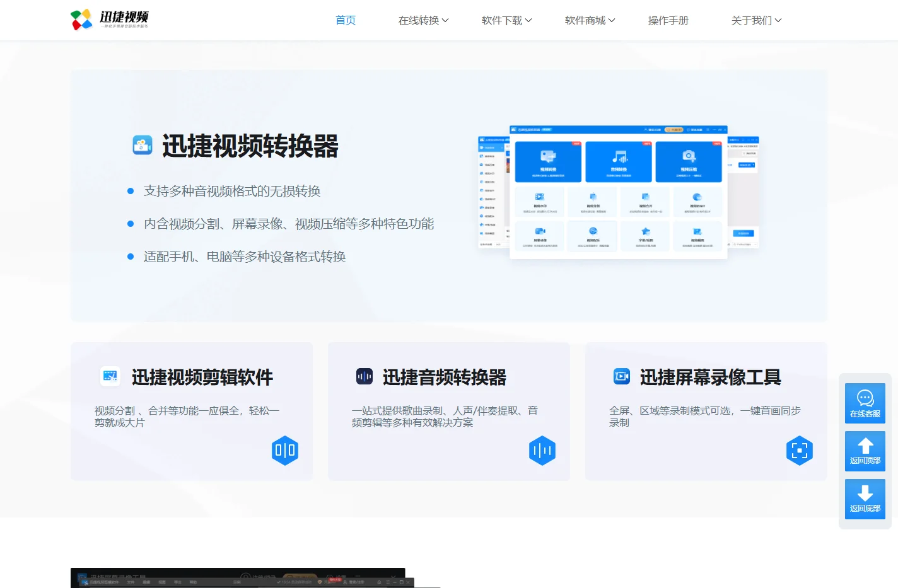
Task: Click the screen recorder card description text
Action: click(705, 417)
